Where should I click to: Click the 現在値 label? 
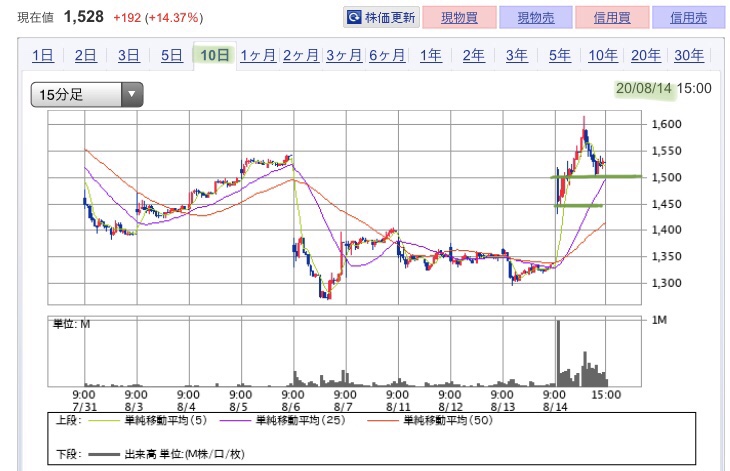click(35, 18)
